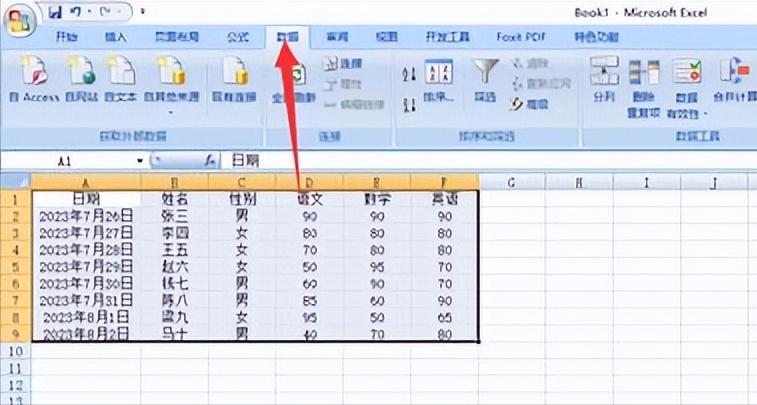Switch to the 审阅 (Review) ribbon tab
The height and width of the screenshot is (405, 757).
click(x=336, y=37)
